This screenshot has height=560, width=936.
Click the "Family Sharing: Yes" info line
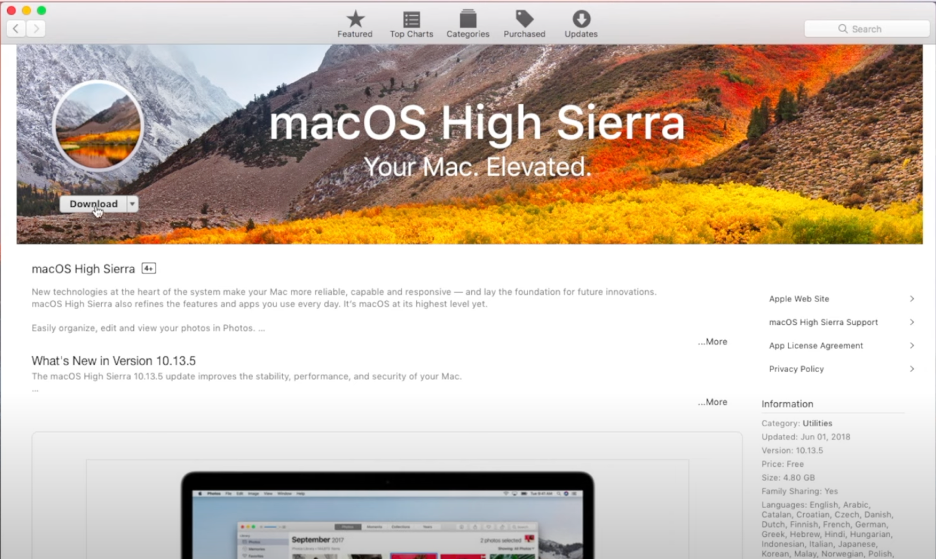click(799, 491)
